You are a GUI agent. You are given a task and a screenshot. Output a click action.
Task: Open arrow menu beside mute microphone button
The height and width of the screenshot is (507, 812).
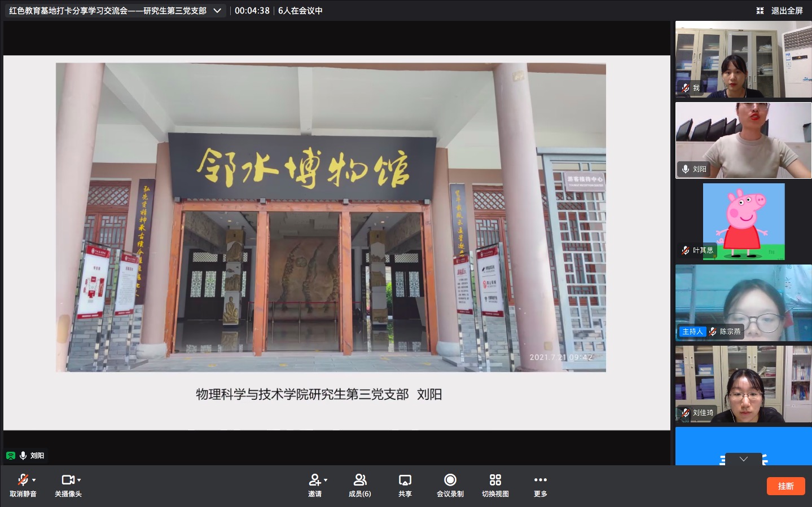pos(34,480)
